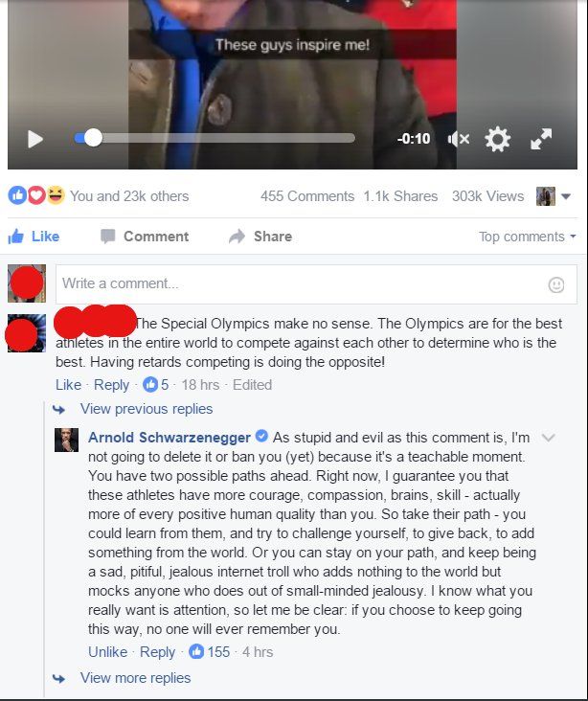View the 455 Comments link
Viewport: 588px width, 701px height.
[x=307, y=195]
